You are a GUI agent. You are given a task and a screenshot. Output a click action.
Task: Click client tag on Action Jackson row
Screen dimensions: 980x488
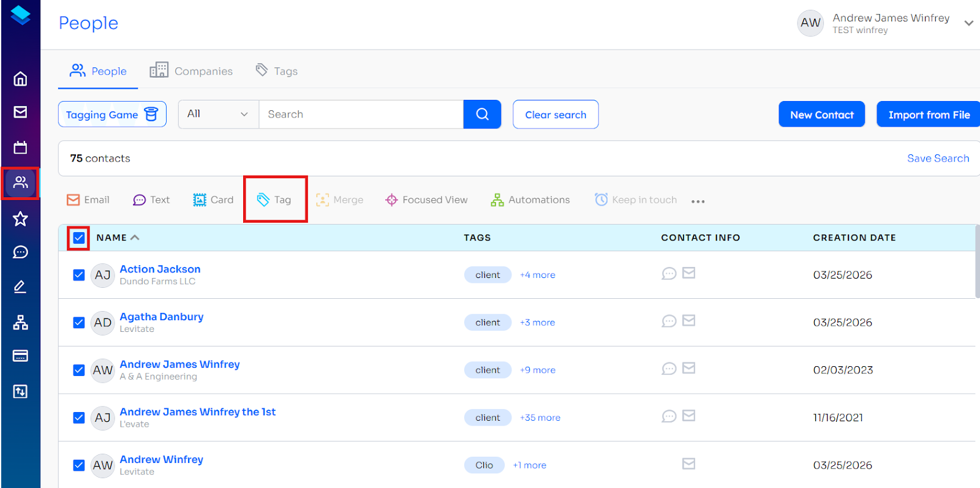point(488,275)
